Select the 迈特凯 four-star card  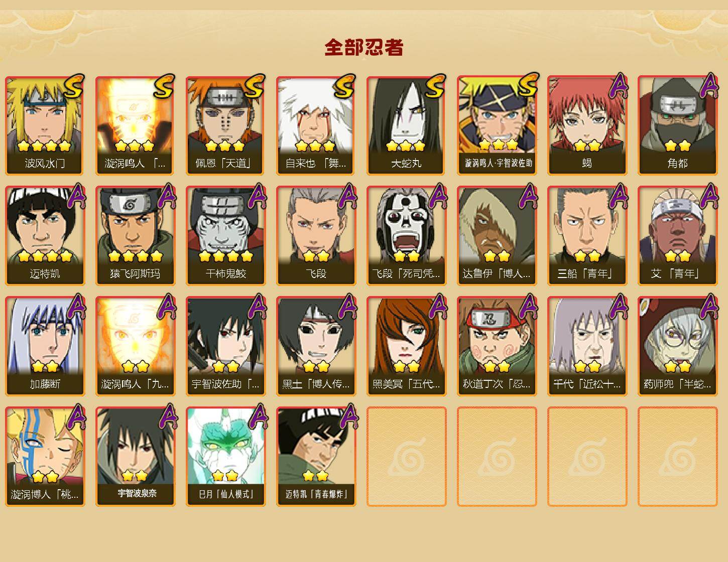(45, 236)
